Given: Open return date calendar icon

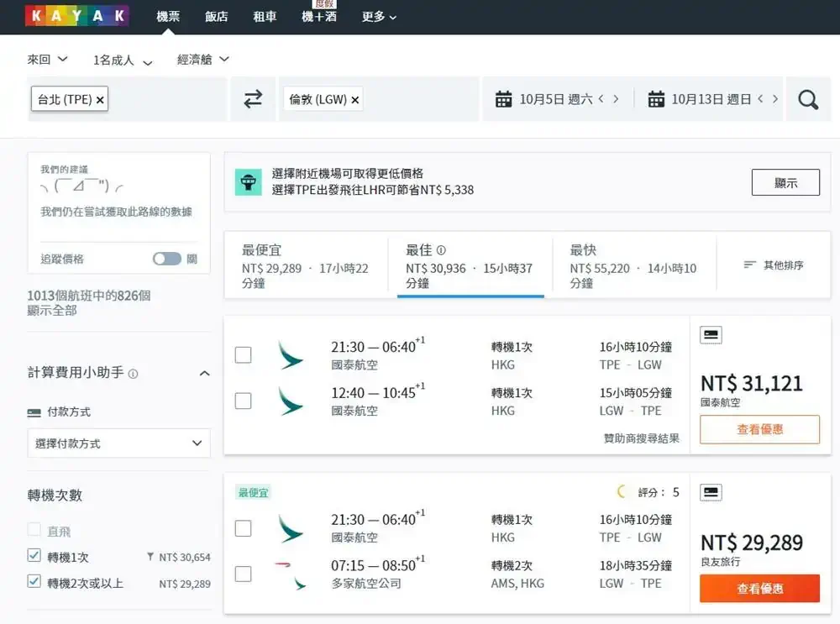Looking at the screenshot, I should [656, 99].
